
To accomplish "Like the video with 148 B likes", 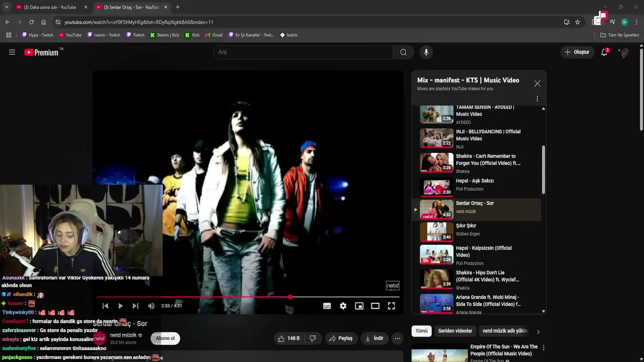I will (288, 338).
